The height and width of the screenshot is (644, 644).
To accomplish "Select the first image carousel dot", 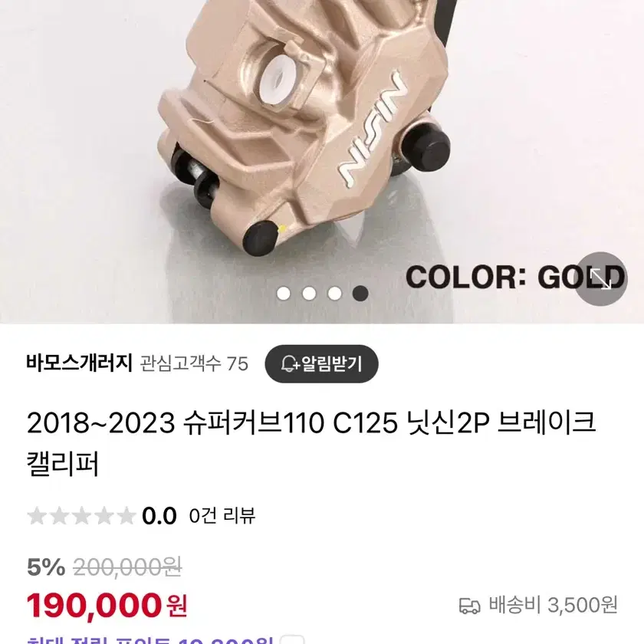I will 284,293.
